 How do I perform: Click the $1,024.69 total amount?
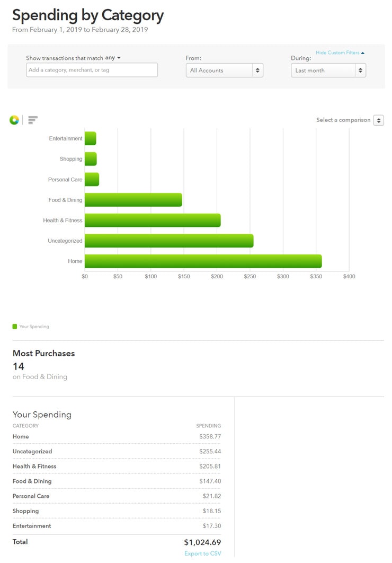pos(203,542)
